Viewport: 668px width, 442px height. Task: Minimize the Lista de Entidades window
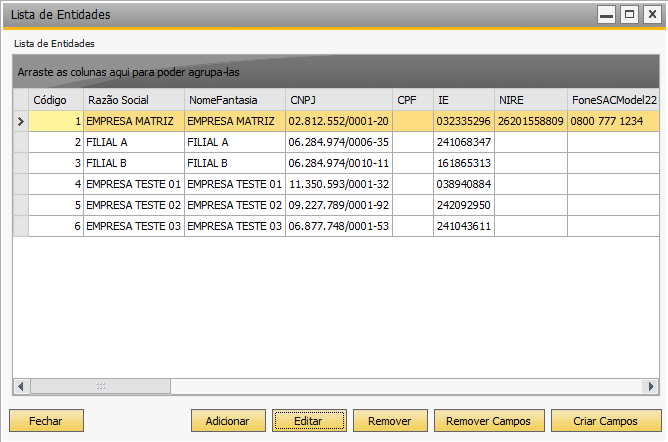coord(606,15)
